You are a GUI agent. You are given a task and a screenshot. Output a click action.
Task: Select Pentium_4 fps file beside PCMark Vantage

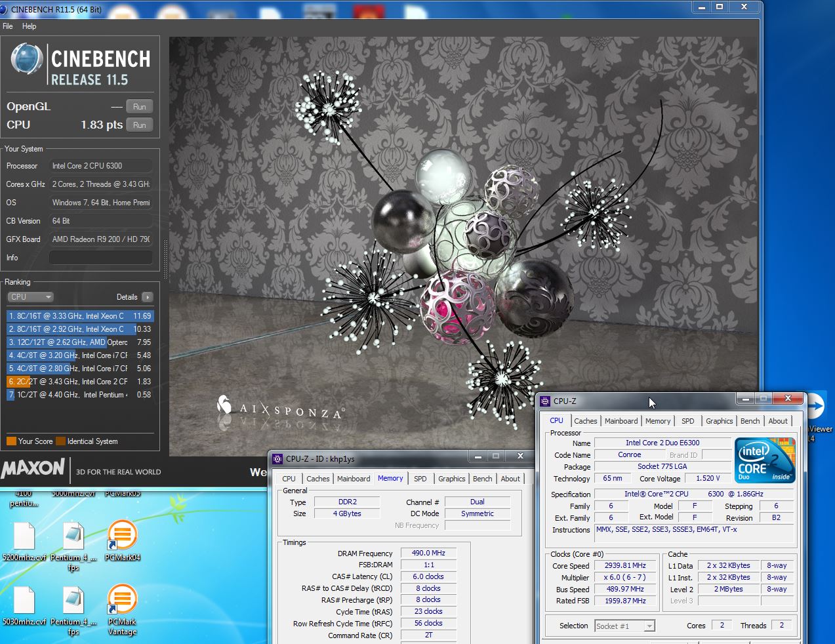click(73, 611)
